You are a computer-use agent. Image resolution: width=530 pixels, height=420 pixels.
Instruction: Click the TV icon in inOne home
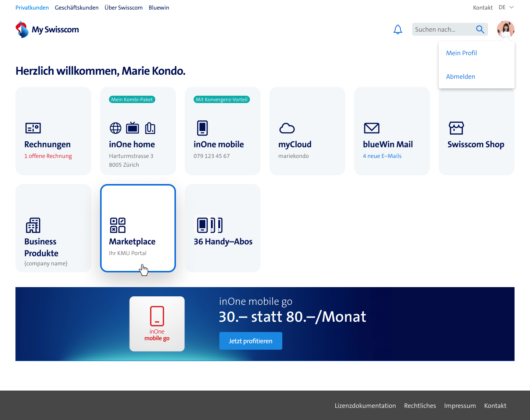tap(132, 128)
